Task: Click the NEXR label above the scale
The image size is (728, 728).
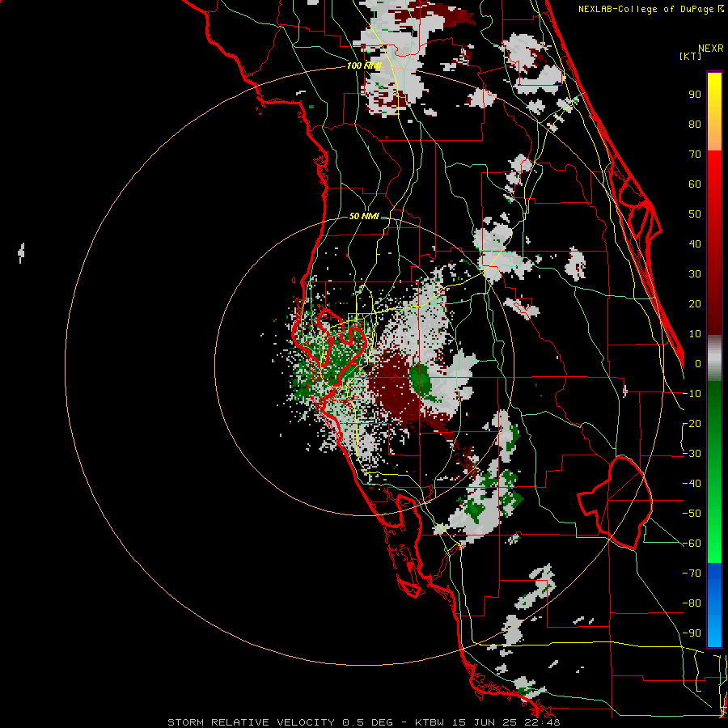Action: [710, 49]
